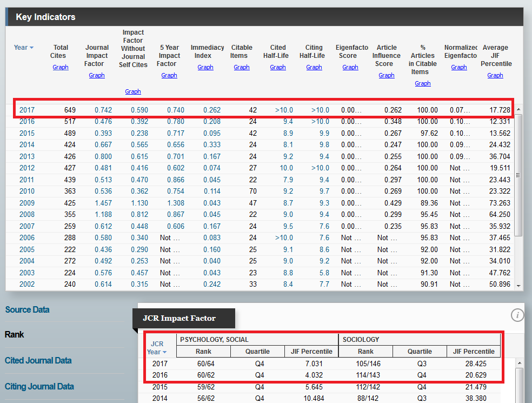Select 2017 Psychology JIF Percentile 7.031
The image size is (532, 403).
(x=314, y=364)
